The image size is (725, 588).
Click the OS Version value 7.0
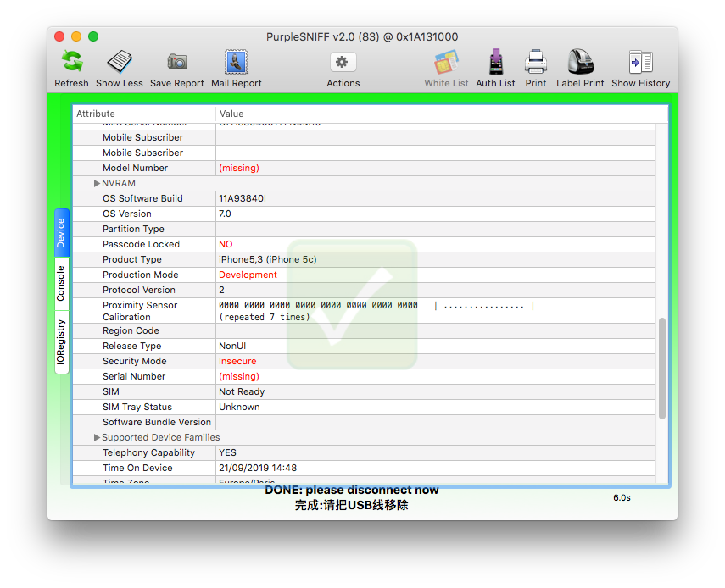coord(226,214)
